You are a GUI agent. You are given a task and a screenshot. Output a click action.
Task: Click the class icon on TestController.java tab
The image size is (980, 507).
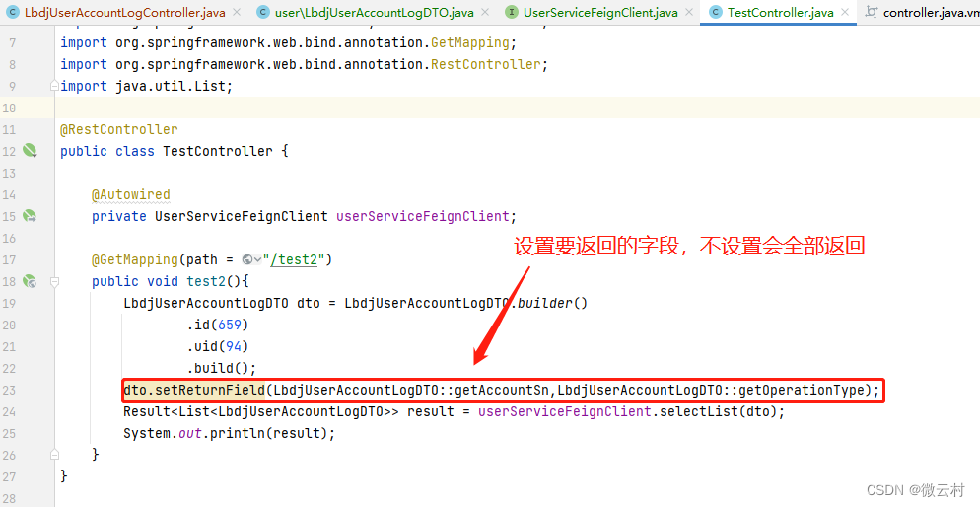(716, 12)
